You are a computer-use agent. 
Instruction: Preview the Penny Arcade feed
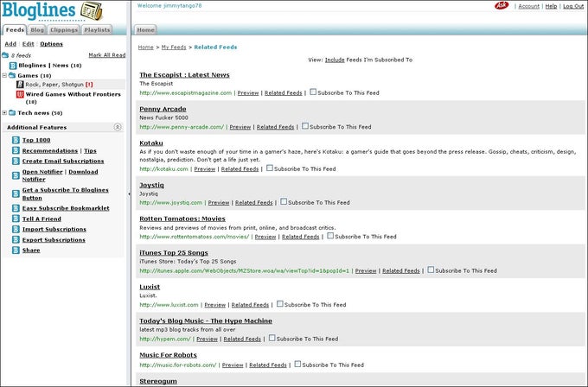[x=240, y=127]
